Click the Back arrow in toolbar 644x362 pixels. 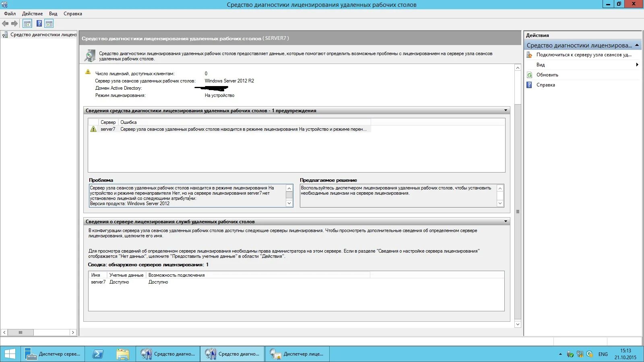tap(5, 24)
